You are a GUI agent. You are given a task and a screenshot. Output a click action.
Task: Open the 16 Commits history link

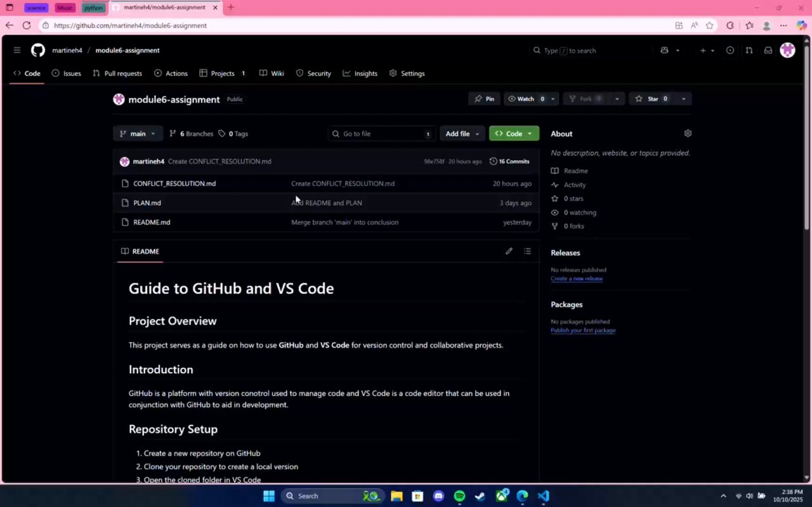click(x=509, y=161)
